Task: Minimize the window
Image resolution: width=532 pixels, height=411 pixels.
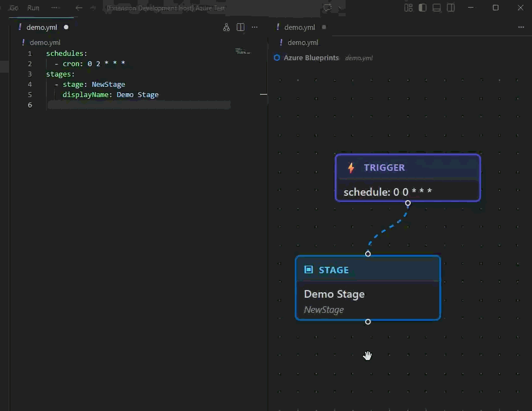Action: pyautogui.click(x=471, y=8)
